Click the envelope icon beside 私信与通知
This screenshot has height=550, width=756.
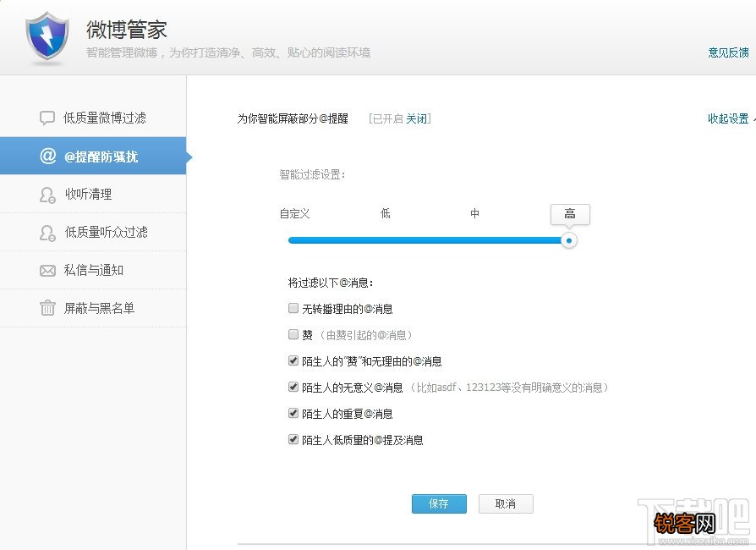[47, 271]
